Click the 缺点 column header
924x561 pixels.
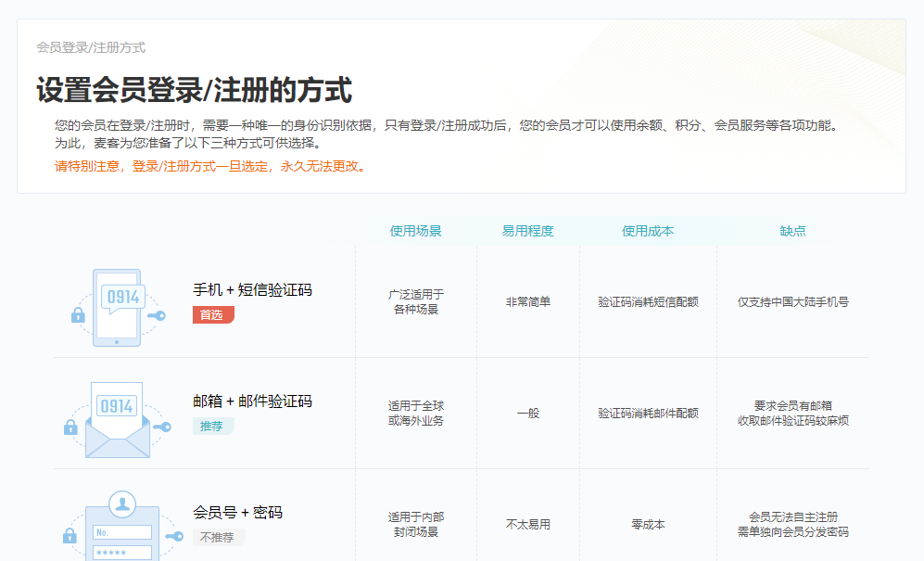click(x=792, y=231)
